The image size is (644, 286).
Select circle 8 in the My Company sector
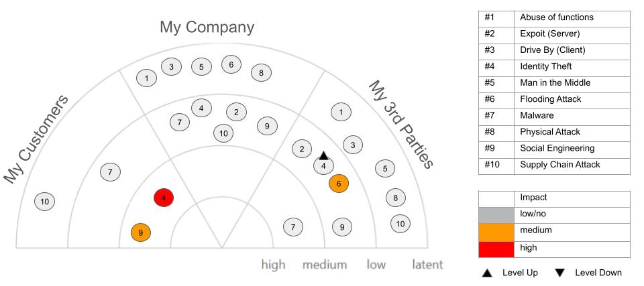(261, 72)
